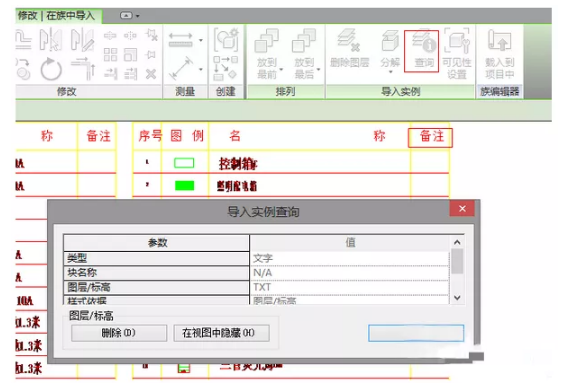Select the Rotate tool
This screenshot has height=390, width=561.
pos(51,69)
